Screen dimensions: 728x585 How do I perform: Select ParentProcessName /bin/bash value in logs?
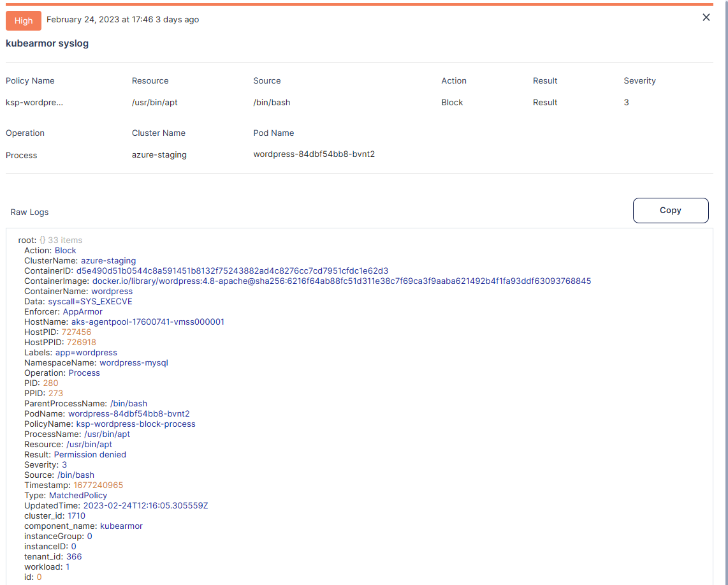pyautogui.click(x=129, y=404)
